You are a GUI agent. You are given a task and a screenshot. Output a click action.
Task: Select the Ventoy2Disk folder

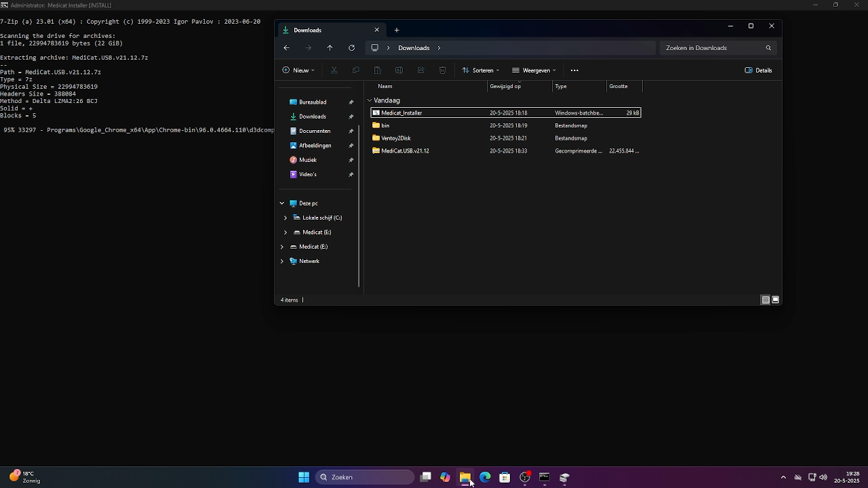click(506, 138)
